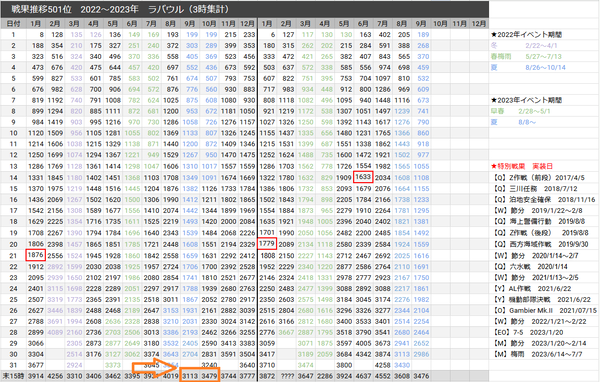Click the 春梅雨 5/27~7/13 event entry
The image size is (600, 382).
click(x=526, y=56)
